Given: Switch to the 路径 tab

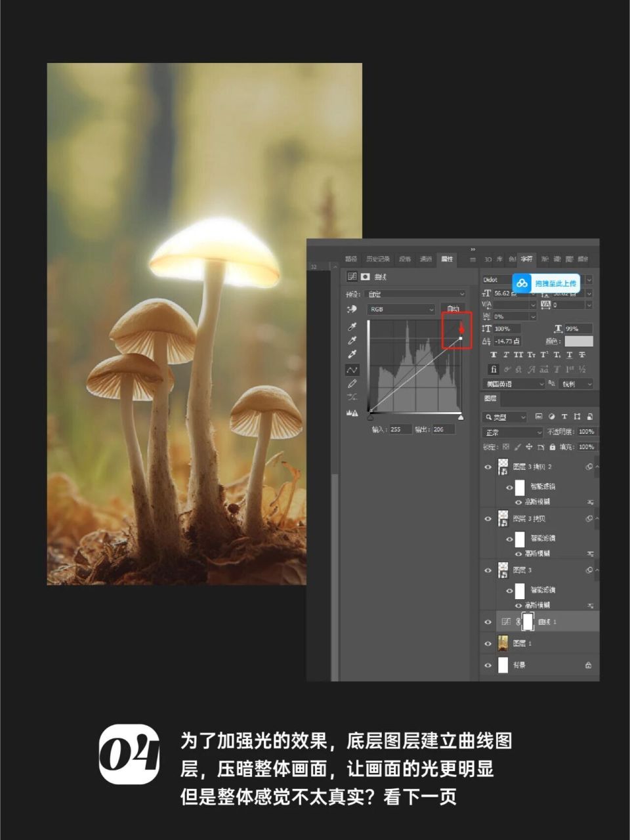Looking at the screenshot, I should (x=352, y=259).
